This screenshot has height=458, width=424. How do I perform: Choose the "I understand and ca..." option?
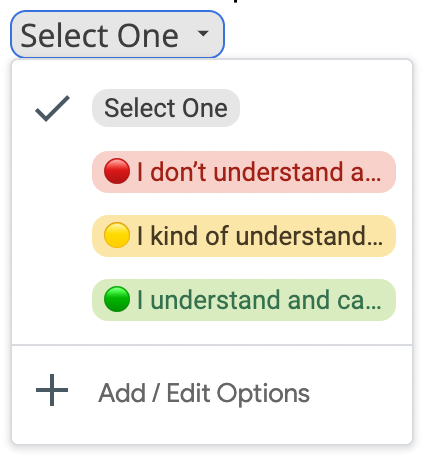click(x=244, y=300)
